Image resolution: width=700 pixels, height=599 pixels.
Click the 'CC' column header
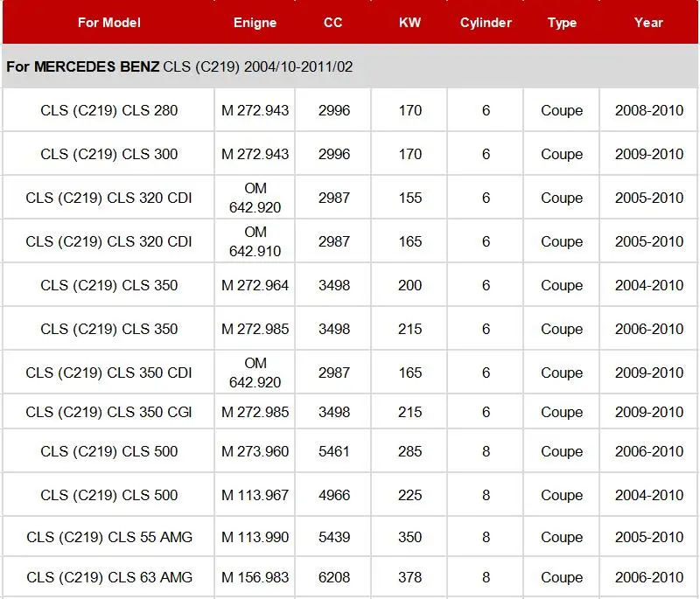tap(333, 23)
